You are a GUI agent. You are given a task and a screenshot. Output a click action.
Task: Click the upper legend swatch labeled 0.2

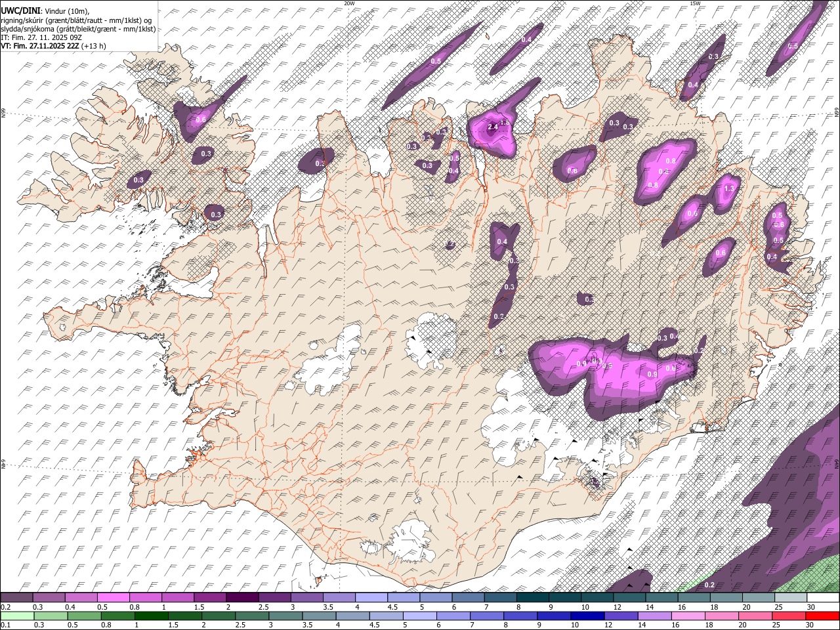17,598
